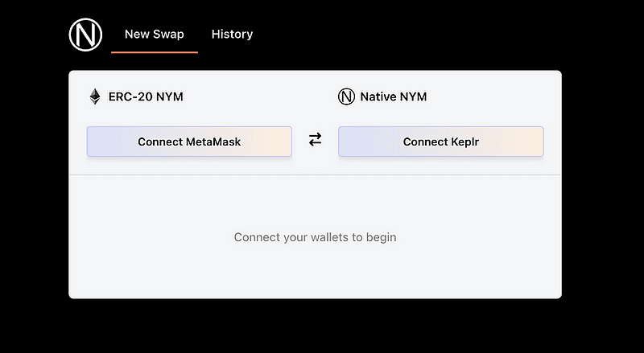Click the Nym logo in the header

coord(85,35)
